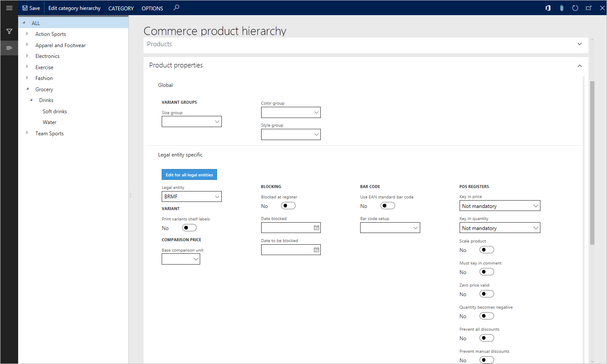Open the OPTIONS menu

pos(152,8)
